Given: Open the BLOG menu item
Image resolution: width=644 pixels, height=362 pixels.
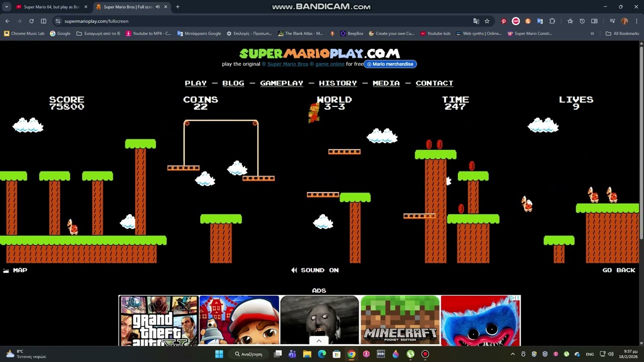Looking at the screenshot, I should [x=233, y=83].
